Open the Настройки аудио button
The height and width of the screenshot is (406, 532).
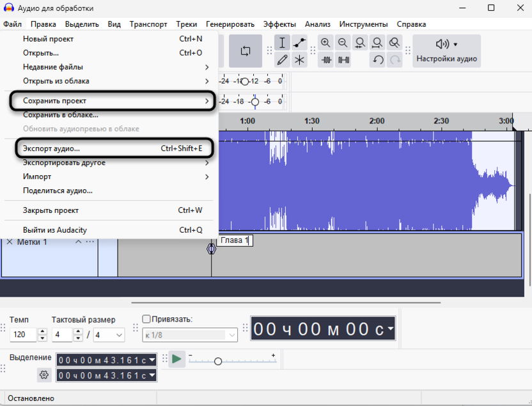point(446,51)
